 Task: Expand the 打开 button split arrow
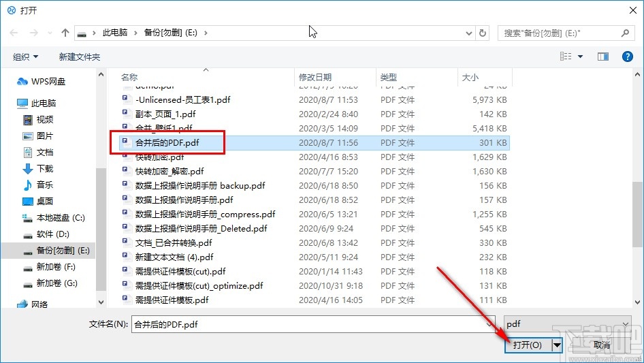pos(557,345)
